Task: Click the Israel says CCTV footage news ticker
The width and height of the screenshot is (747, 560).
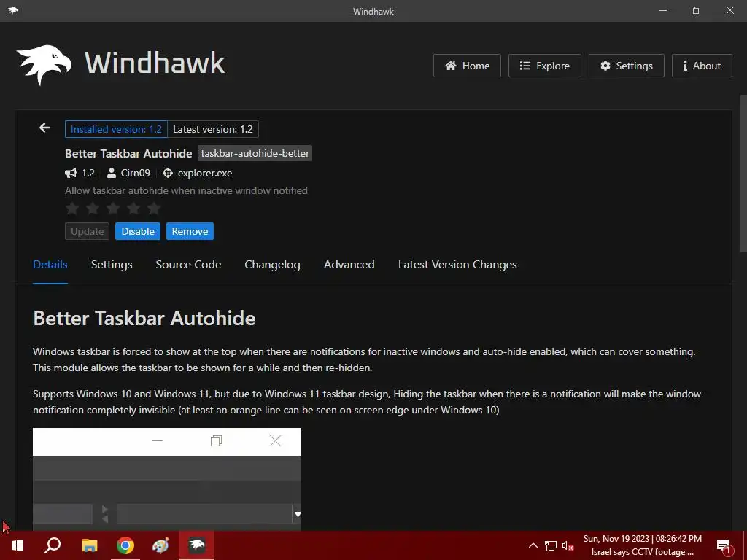Action: (x=642, y=552)
